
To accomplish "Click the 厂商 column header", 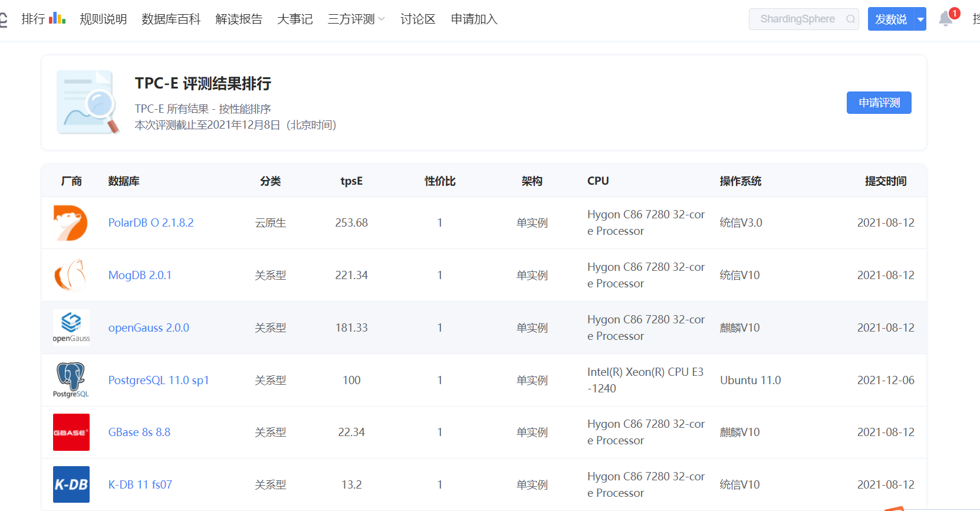I will tap(71, 181).
